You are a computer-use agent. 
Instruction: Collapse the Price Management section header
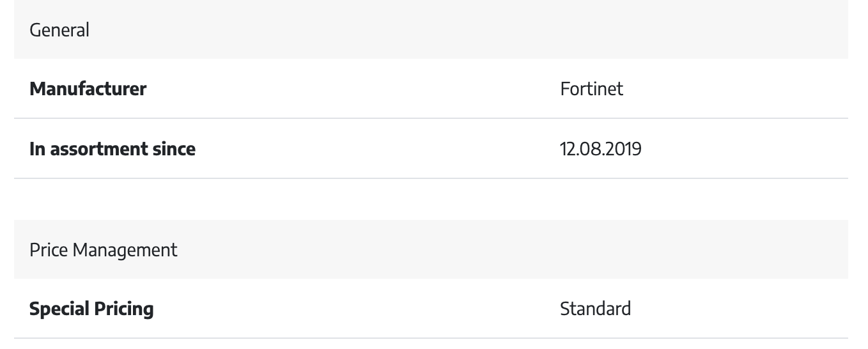(x=431, y=249)
